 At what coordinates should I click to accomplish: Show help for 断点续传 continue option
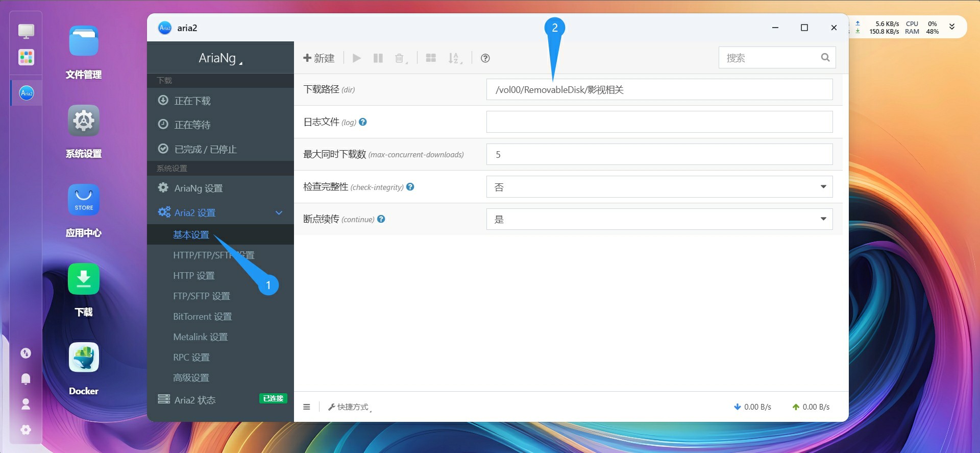[381, 219]
